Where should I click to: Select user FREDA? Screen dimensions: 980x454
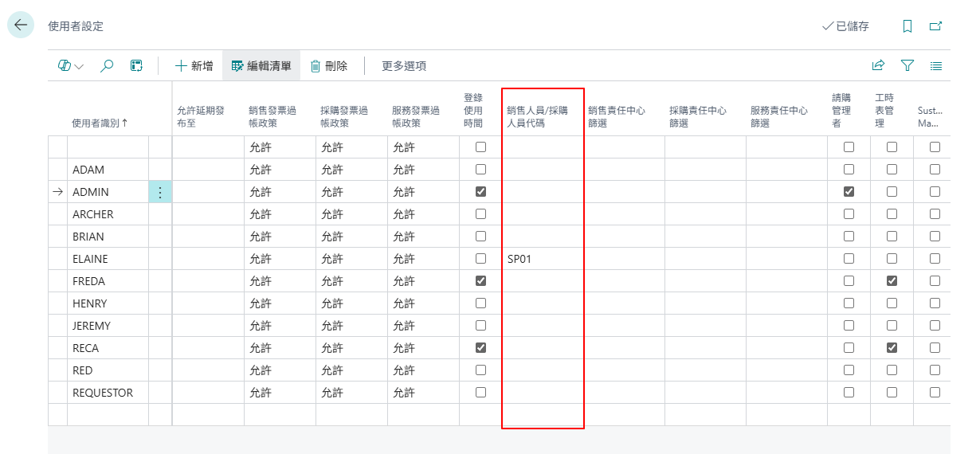pyautogui.click(x=88, y=281)
